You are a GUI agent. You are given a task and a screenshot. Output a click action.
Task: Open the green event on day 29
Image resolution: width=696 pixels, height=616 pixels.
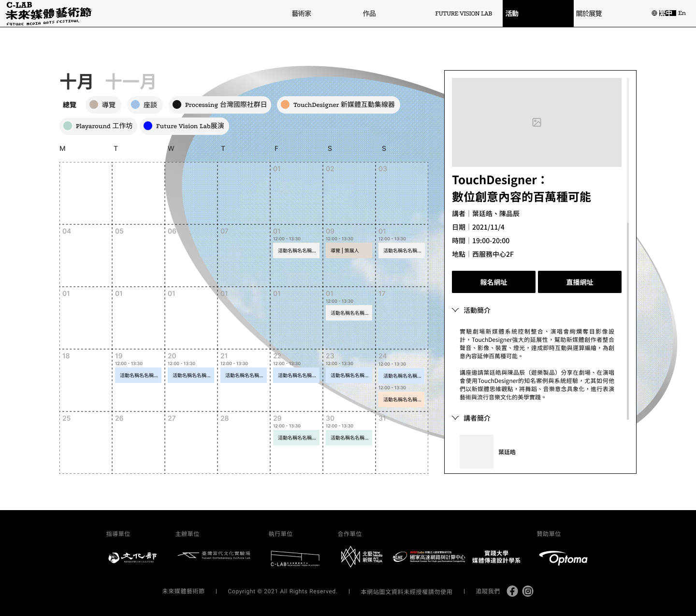pos(296,438)
